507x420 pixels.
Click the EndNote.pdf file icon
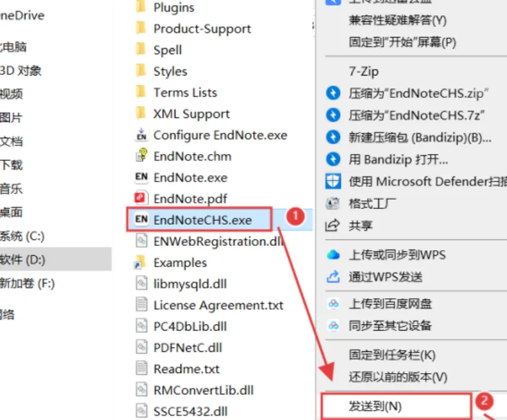(141, 198)
